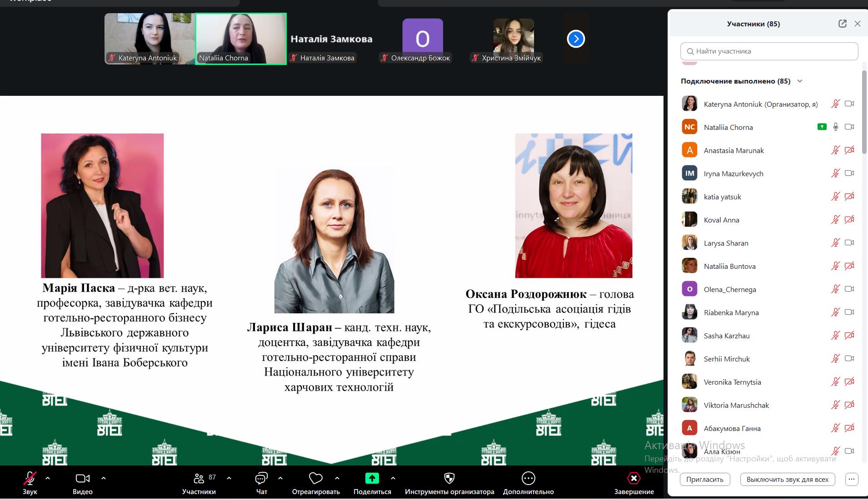This screenshot has width=868, height=500.
Task: Click Выключить звук для всех button
Action: pyautogui.click(x=787, y=479)
